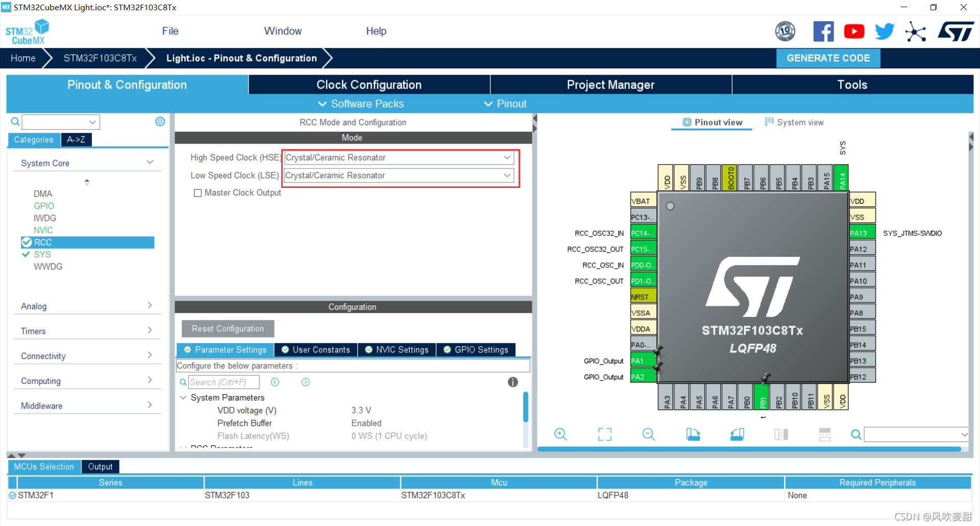Open the categories settings gear icon
This screenshot has width=980, height=526.
160,122
